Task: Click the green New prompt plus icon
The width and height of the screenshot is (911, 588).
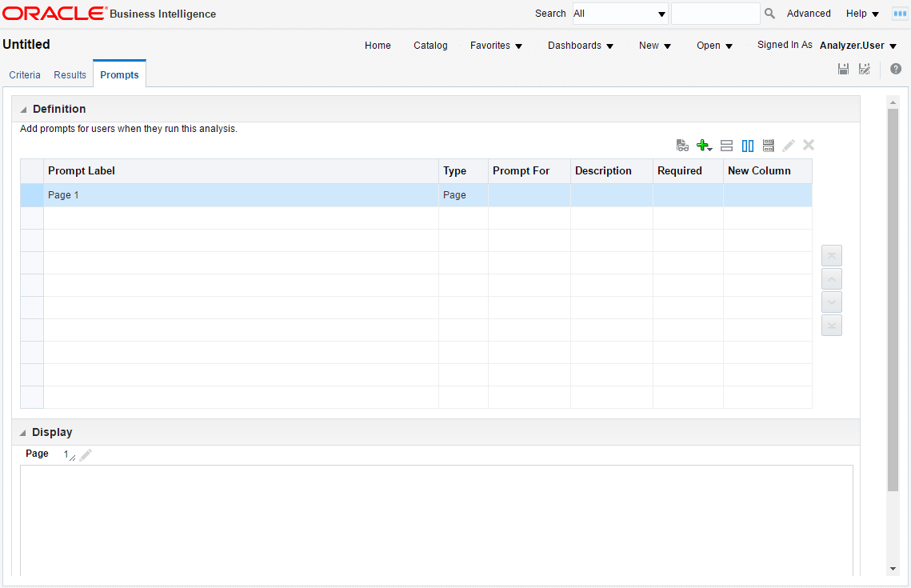Action: click(702, 145)
